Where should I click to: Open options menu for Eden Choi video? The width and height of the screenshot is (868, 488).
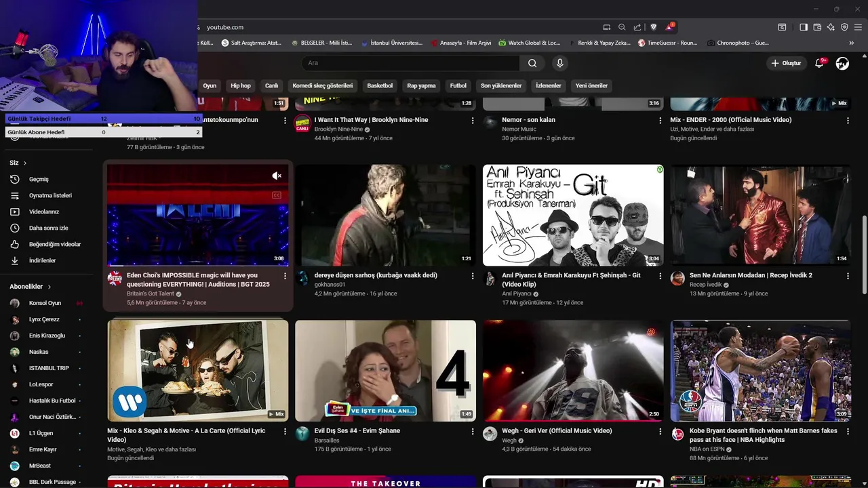tap(285, 276)
